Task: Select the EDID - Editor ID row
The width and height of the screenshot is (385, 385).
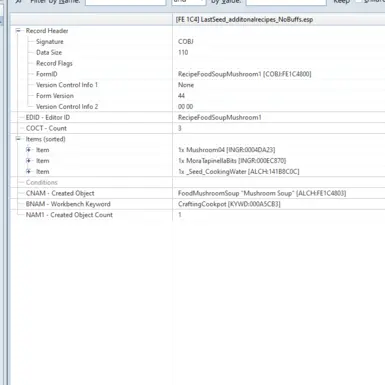Action: click(198, 117)
